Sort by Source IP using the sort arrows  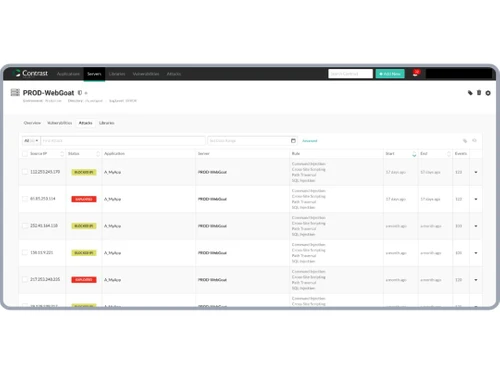pyautogui.click(x=62, y=154)
